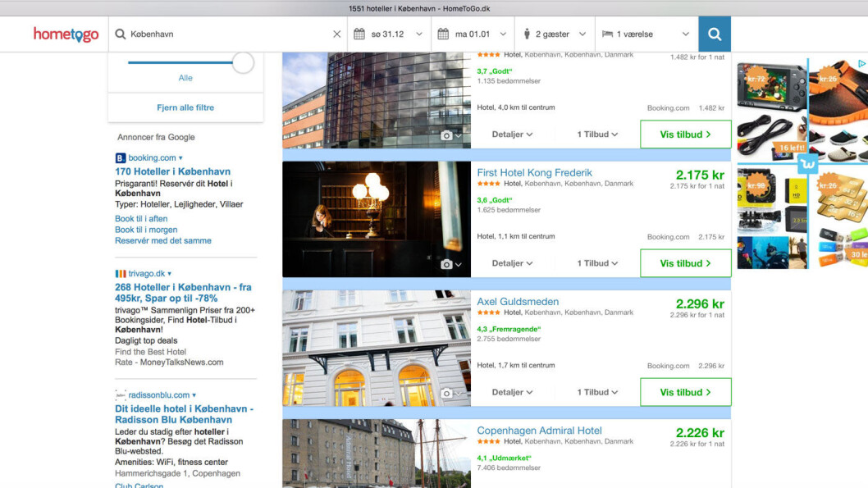The width and height of the screenshot is (868, 488).
Task: Click Vis tilbud for the 1.482 kr hotel
Action: coord(685,135)
